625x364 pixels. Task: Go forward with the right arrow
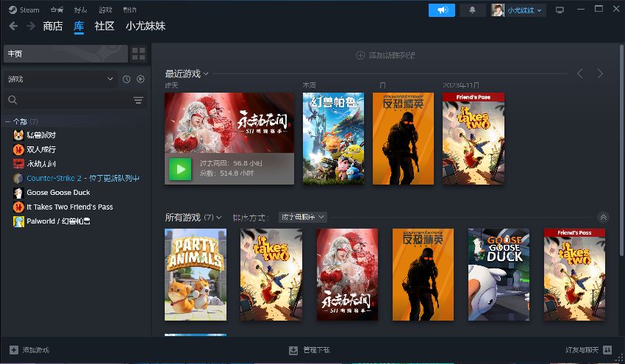[x=31, y=26]
